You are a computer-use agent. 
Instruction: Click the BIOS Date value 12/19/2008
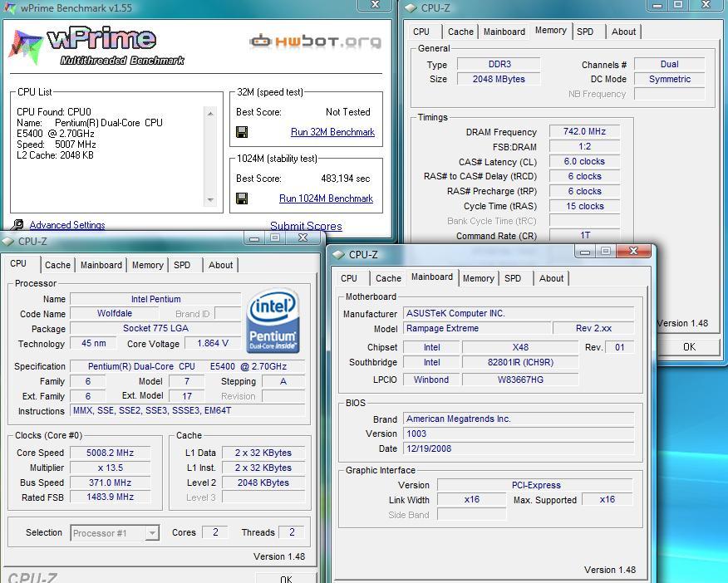(518, 448)
